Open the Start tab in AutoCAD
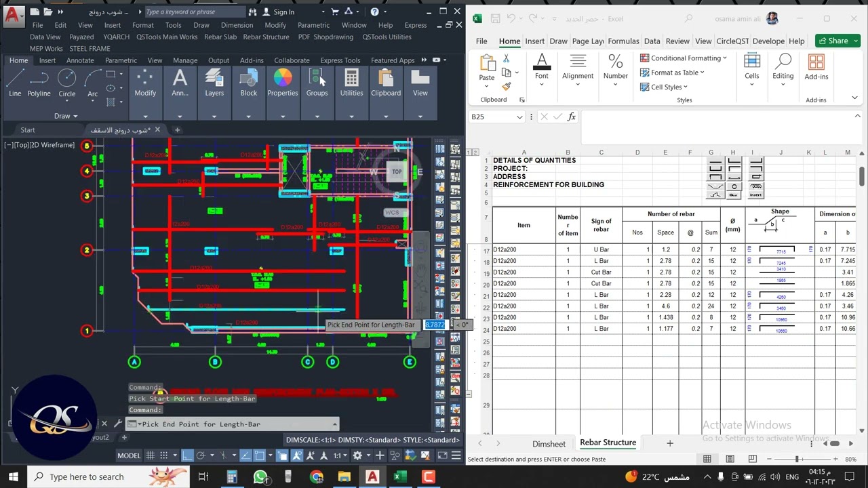 click(x=28, y=129)
